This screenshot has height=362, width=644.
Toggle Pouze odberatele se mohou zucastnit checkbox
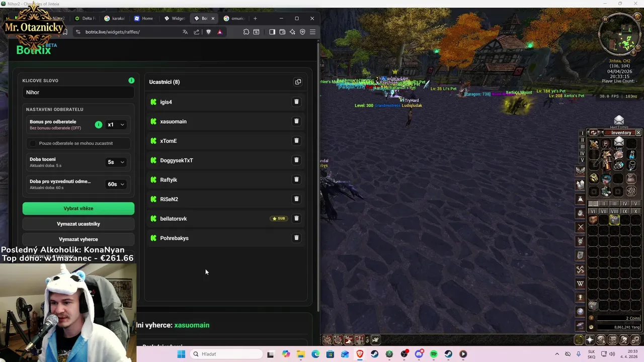click(33, 143)
